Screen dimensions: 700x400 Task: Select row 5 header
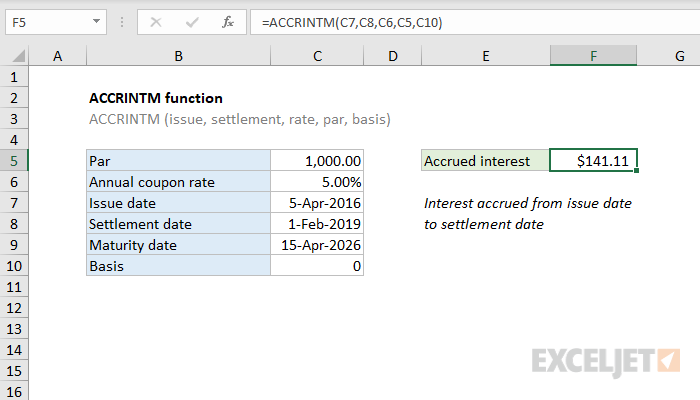14,161
